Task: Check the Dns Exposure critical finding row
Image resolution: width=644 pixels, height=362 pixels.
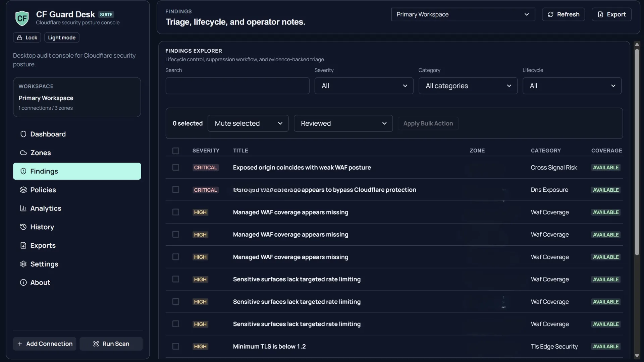Action: coord(176,190)
